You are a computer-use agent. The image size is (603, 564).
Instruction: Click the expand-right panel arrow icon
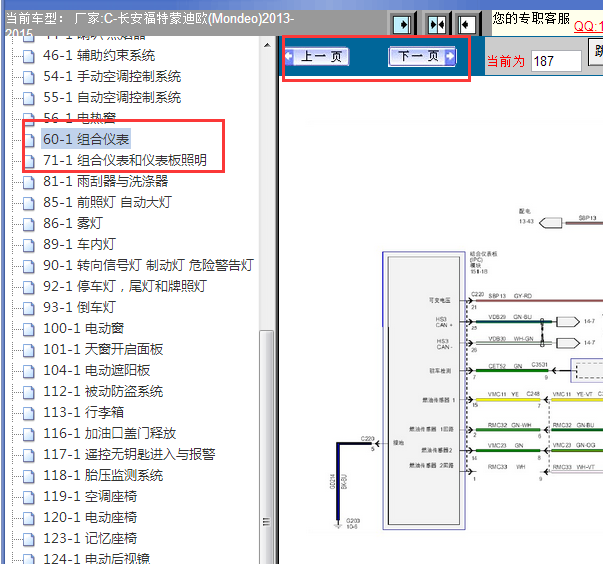(x=403, y=25)
